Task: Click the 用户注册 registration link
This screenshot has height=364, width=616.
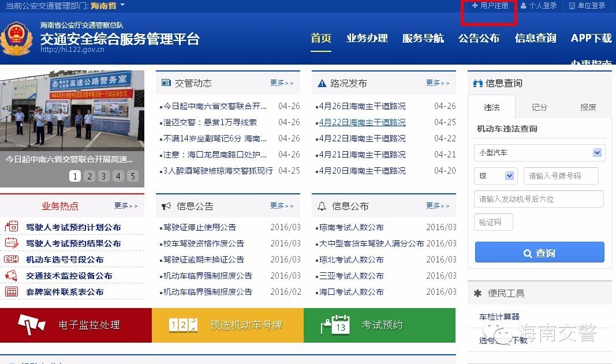Action: click(489, 6)
